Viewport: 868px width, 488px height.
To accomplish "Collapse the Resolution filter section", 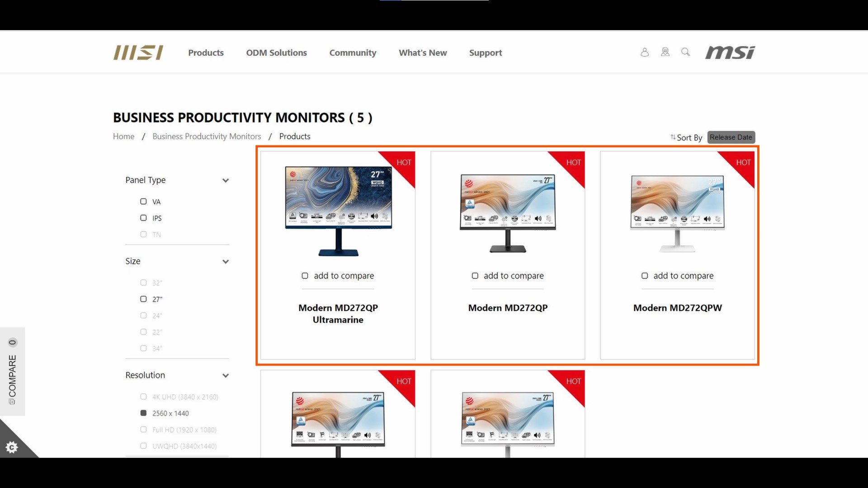I will point(226,375).
